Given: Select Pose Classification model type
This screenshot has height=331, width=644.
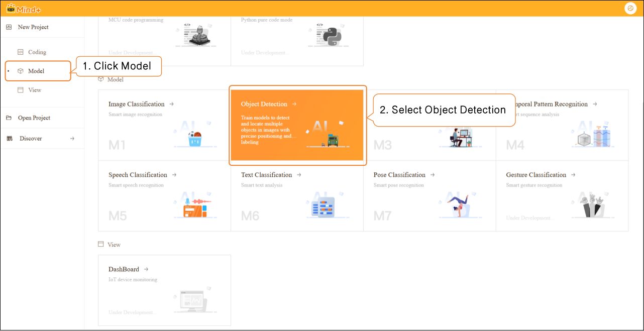Looking at the screenshot, I should coord(430,196).
